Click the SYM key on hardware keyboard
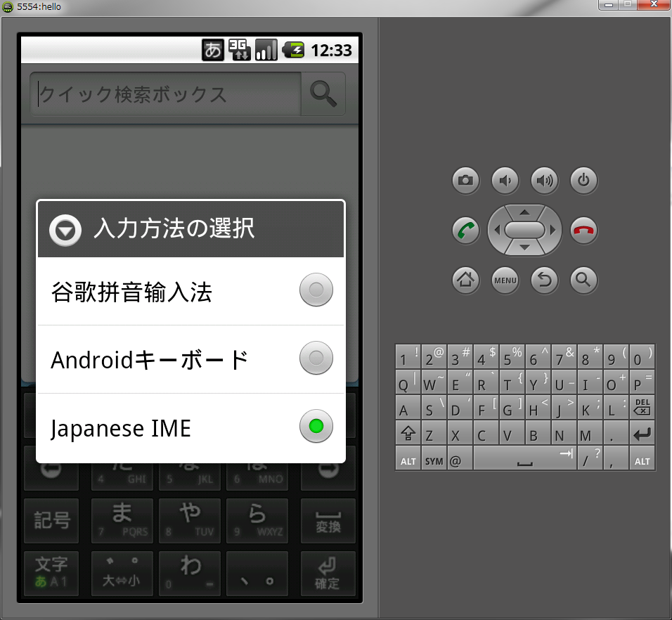Image resolution: width=672 pixels, height=620 pixels. pyautogui.click(x=434, y=459)
